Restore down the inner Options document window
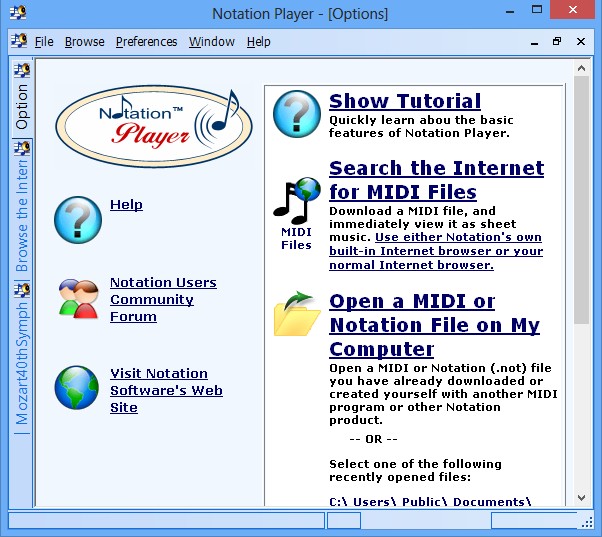The image size is (602, 537). tap(557, 41)
